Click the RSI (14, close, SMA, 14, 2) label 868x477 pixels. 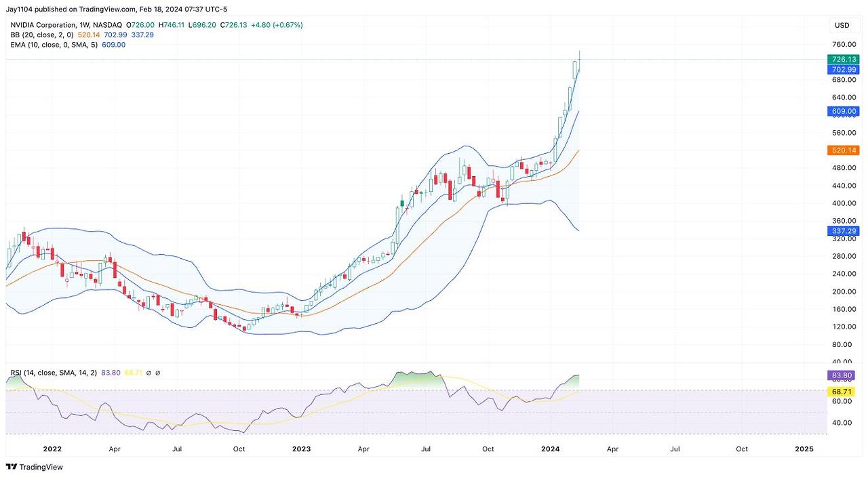click(54, 373)
